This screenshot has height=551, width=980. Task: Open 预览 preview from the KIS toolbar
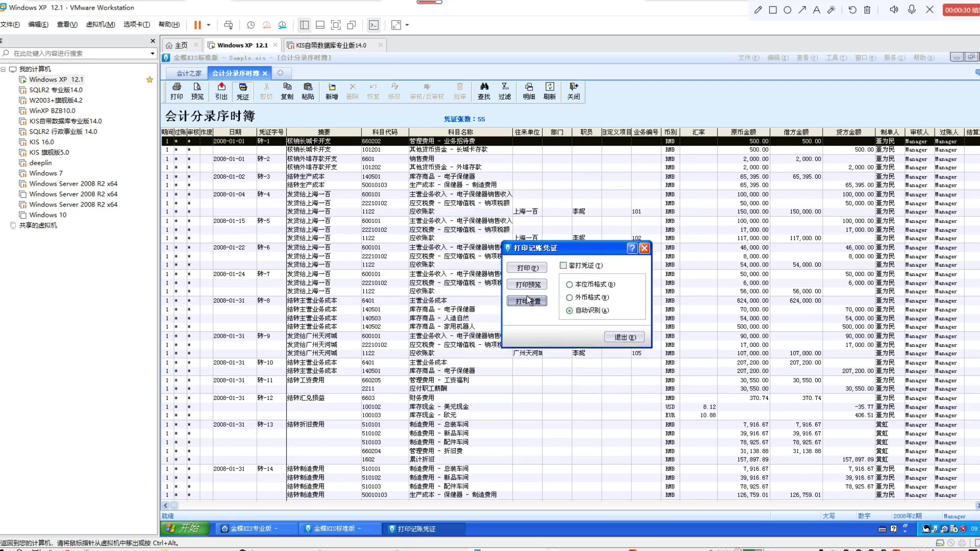pyautogui.click(x=197, y=91)
